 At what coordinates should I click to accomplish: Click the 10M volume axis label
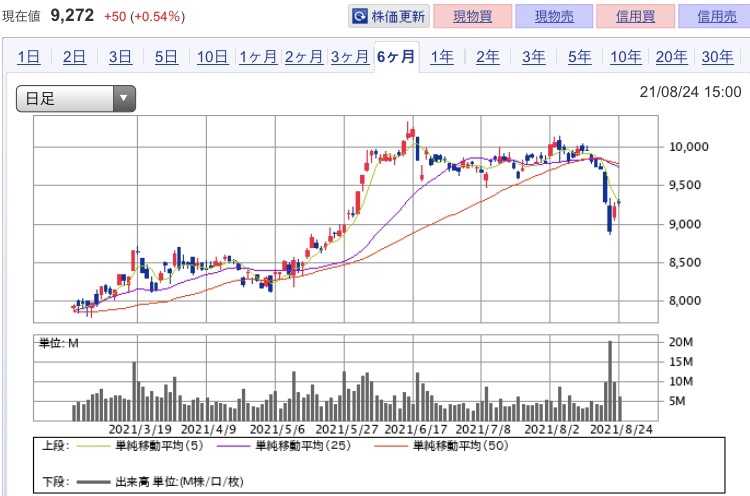(681, 381)
